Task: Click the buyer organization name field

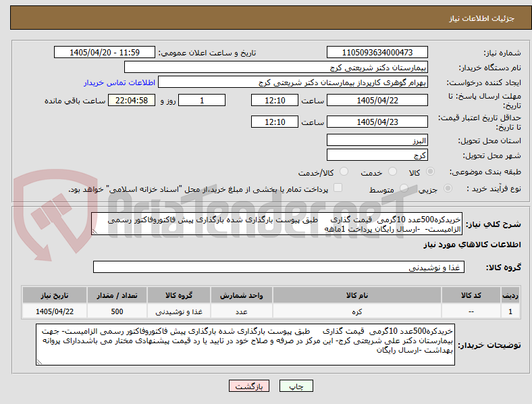Action: tap(276, 67)
